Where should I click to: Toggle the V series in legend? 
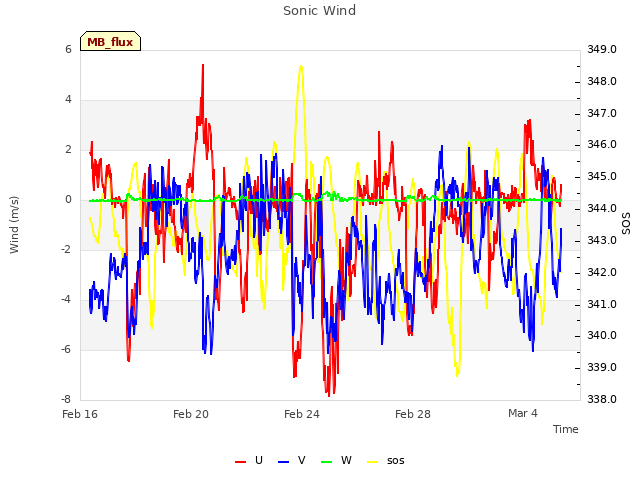pyautogui.click(x=292, y=460)
